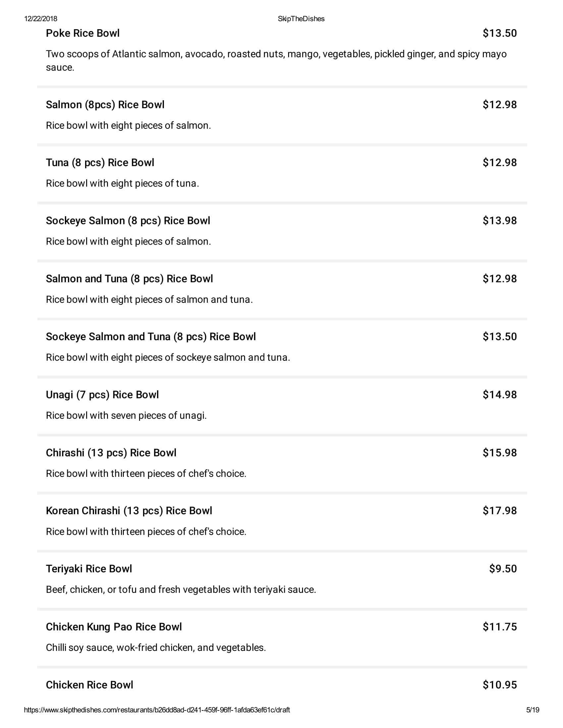Click the $17.98 Korean Chirashi price
563x728 pixels.
500,511
